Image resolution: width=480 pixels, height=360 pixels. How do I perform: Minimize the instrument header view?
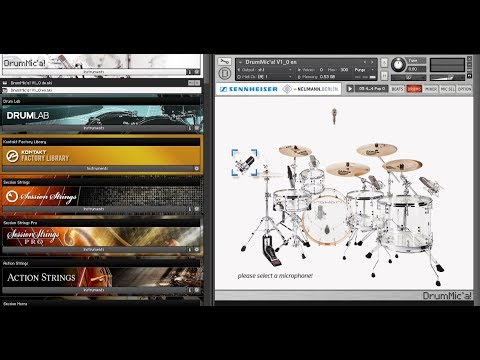coord(469,64)
